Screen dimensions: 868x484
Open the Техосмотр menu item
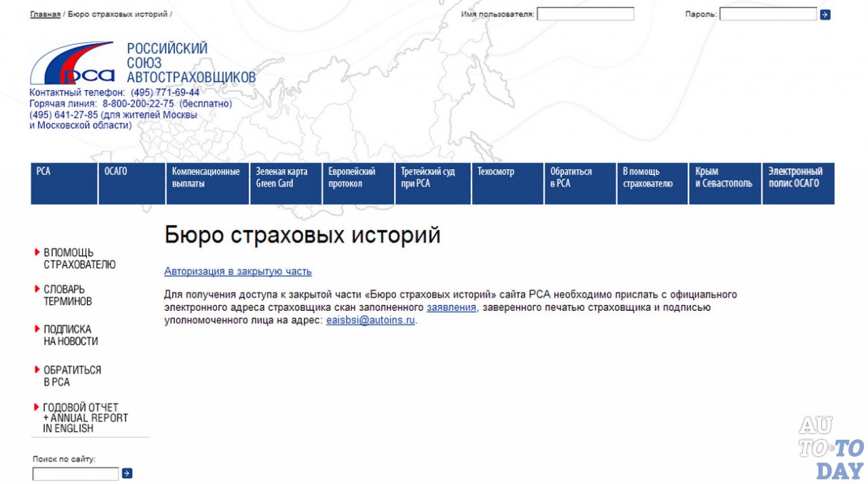508,183
